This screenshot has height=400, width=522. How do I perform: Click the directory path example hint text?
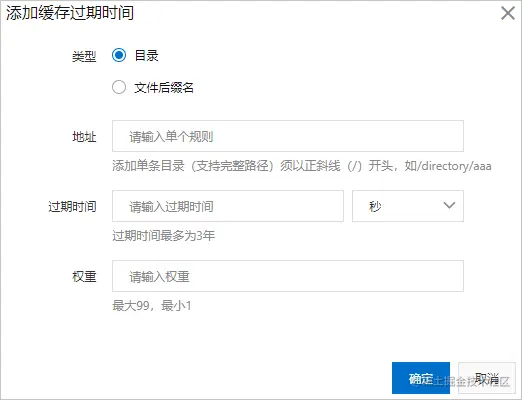(302, 166)
